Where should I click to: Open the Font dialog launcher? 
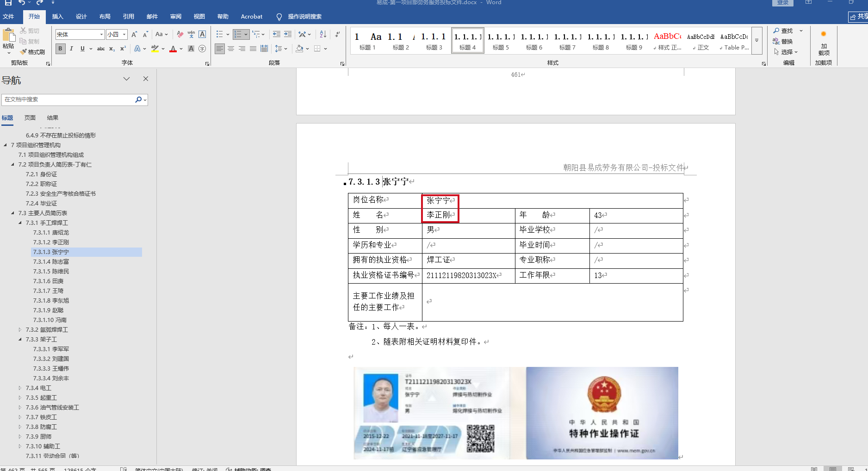click(207, 64)
